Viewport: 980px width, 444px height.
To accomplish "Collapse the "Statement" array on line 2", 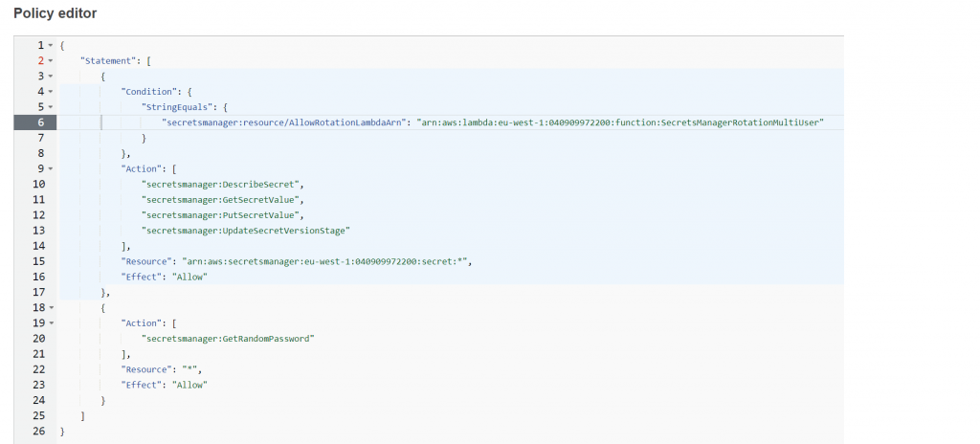I will (x=50, y=61).
